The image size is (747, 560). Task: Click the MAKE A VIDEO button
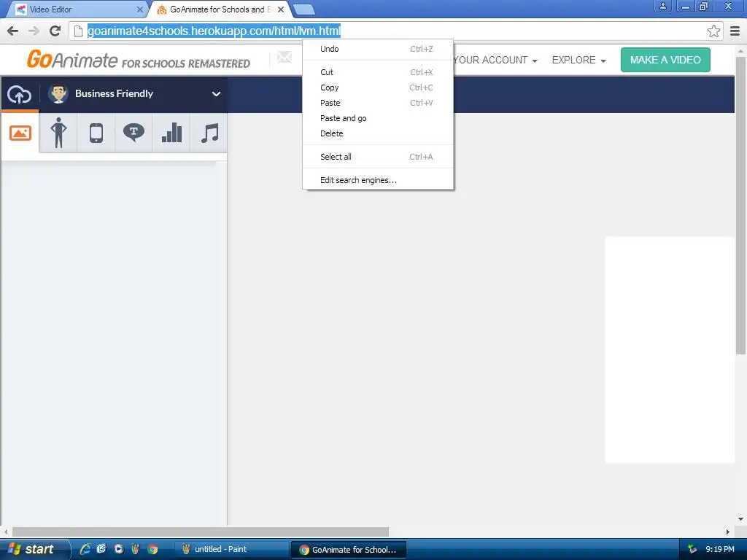tap(665, 60)
